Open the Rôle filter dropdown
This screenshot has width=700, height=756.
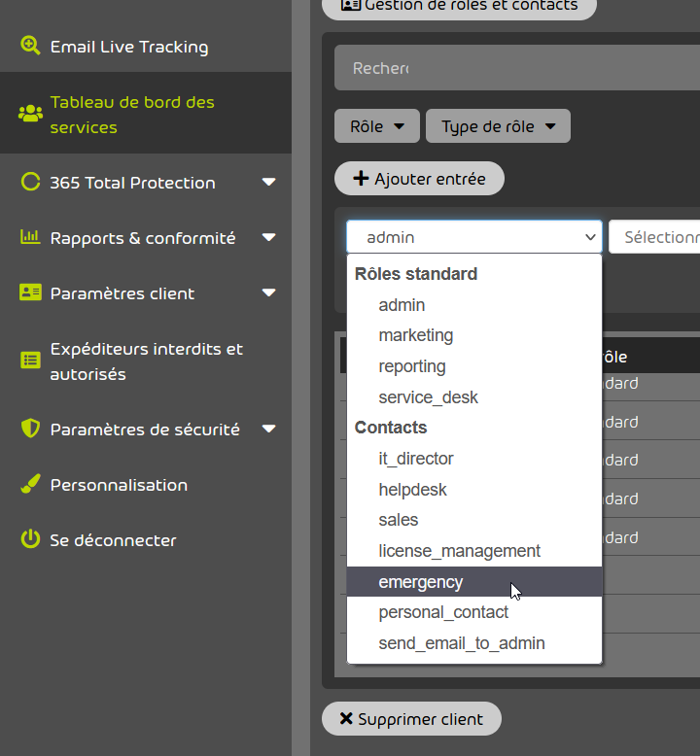(x=377, y=126)
